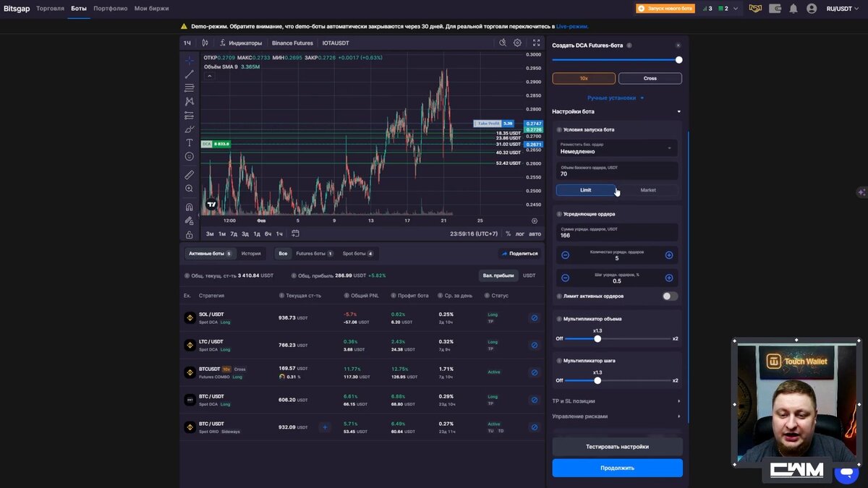Select the crosshair cursor tool in chart toolbar
The width and height of the screenshot is (868, 488).
point(190,60)
